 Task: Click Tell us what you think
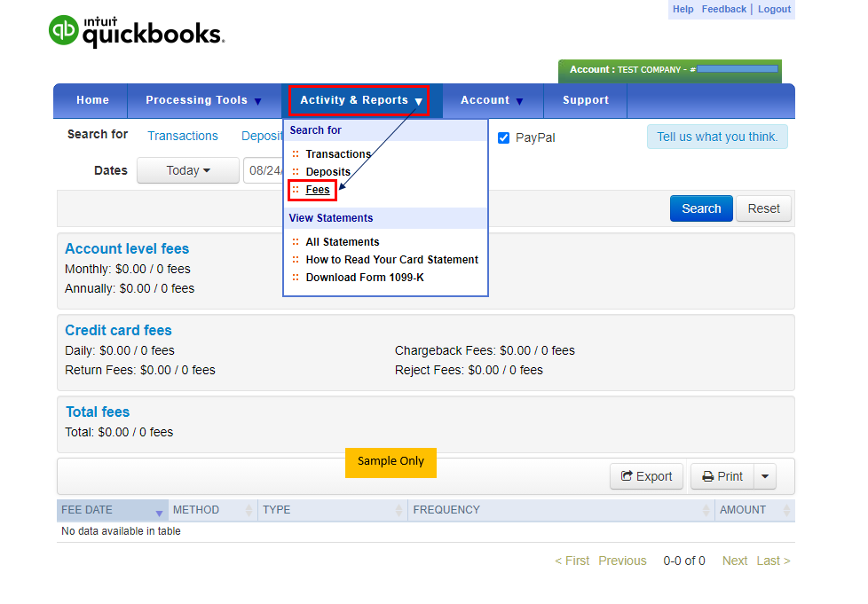(x=717, y=137)
